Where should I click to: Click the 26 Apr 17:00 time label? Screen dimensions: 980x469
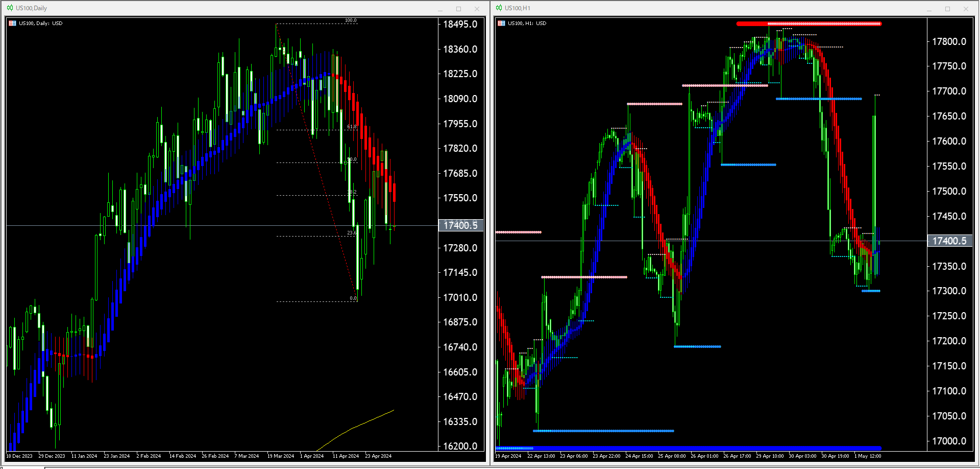tap(737, 456)
